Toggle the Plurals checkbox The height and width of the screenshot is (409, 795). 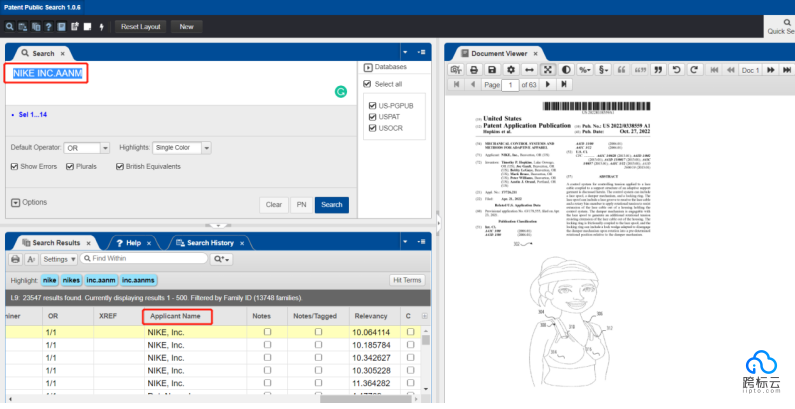tap(70, 166)
